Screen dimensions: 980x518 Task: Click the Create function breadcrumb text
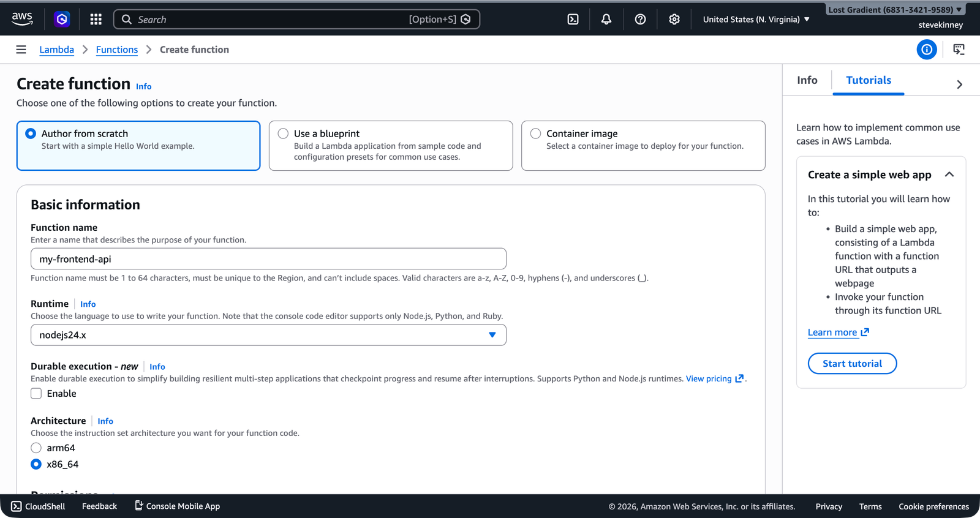click(194, 50)
